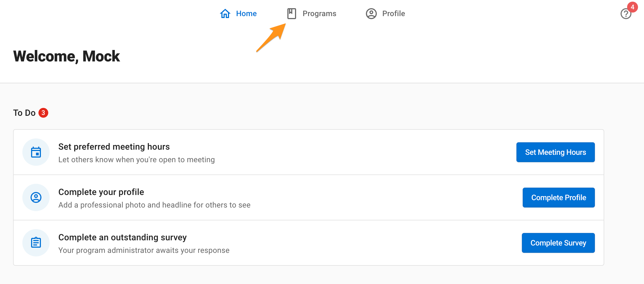
Task: Open the Profile tab
Action: pyautogui.click(x=385, y=13)
